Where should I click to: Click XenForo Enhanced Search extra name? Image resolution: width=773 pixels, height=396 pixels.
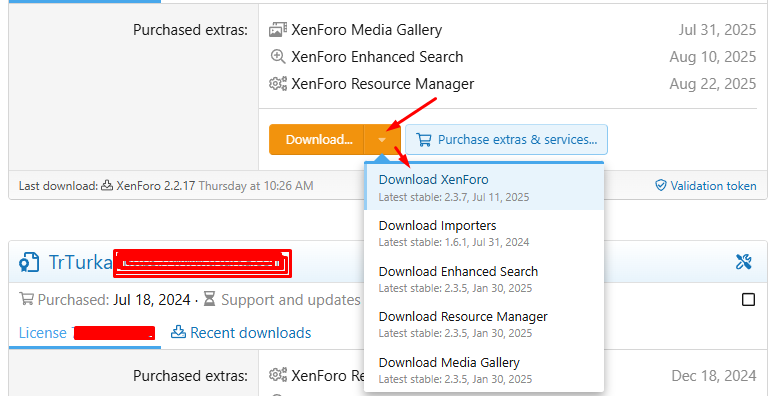pyautogui.click(x=377, y=57)
